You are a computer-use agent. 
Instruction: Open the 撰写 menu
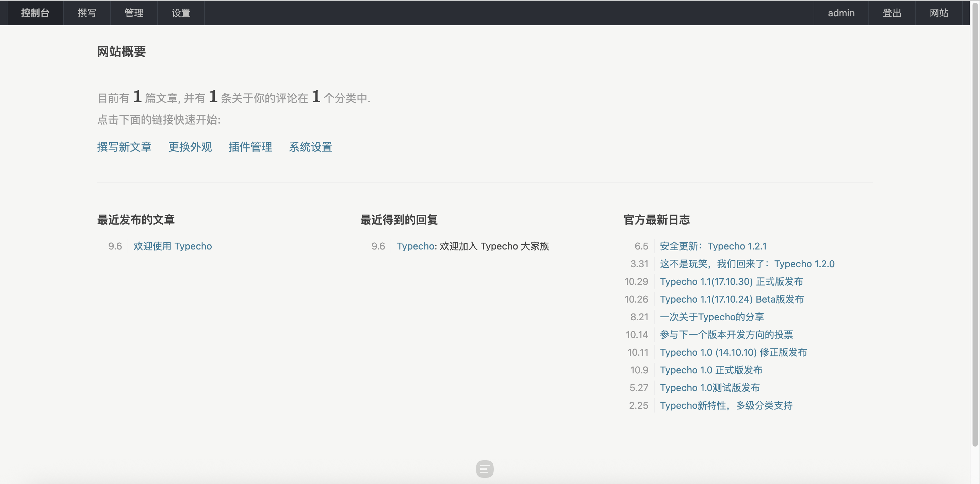[87, 13]
